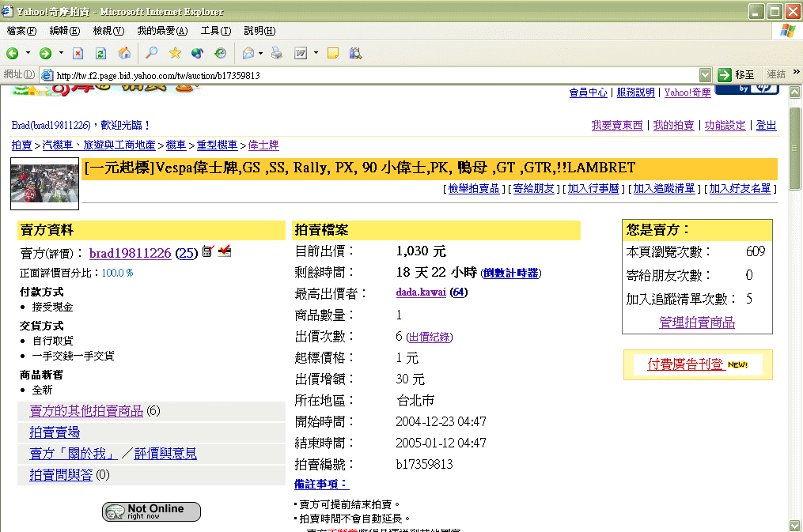
Task: Click seller's phone verification icon
Action: click(x=207, y=251)
